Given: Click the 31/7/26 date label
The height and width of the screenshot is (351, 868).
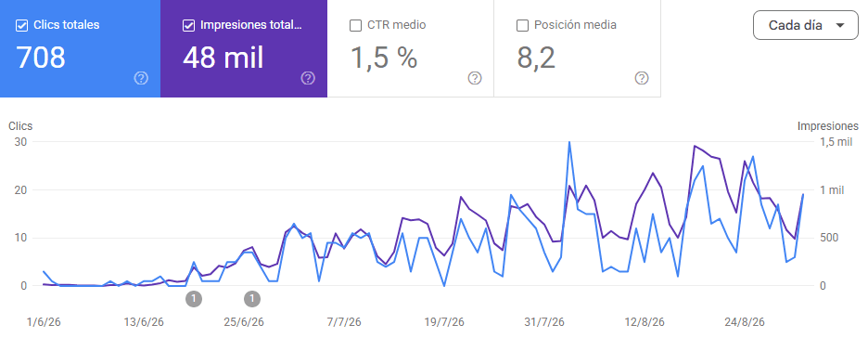Looking at the screenshot, I should (545, 322).
